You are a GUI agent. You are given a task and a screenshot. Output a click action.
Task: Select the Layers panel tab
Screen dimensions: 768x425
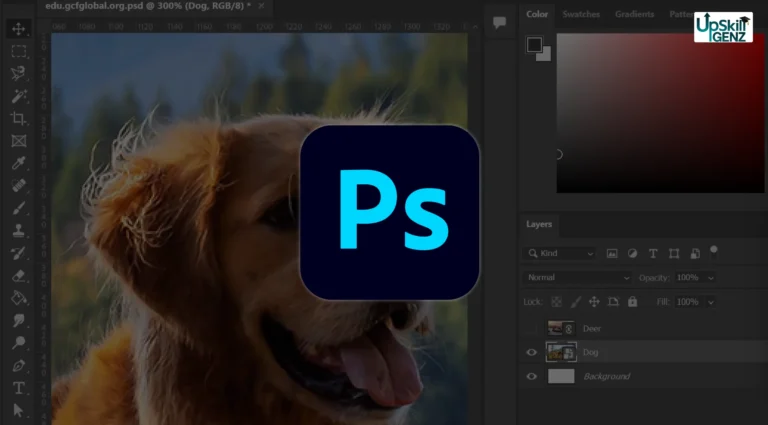539,224
